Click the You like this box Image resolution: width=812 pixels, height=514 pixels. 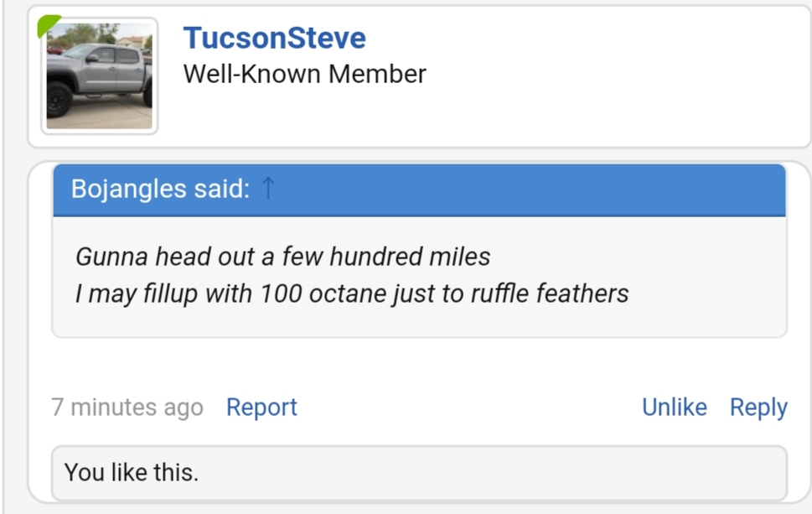420,473
